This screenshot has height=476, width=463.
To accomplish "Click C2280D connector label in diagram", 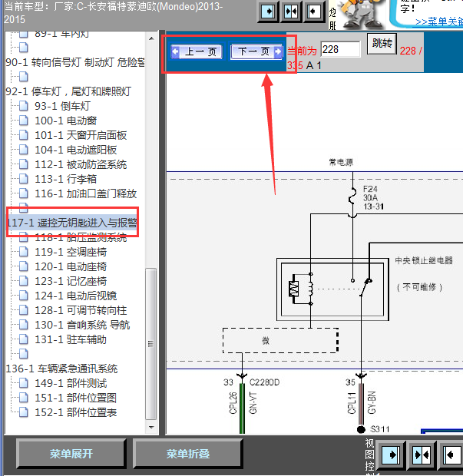I will pos(264,382).
